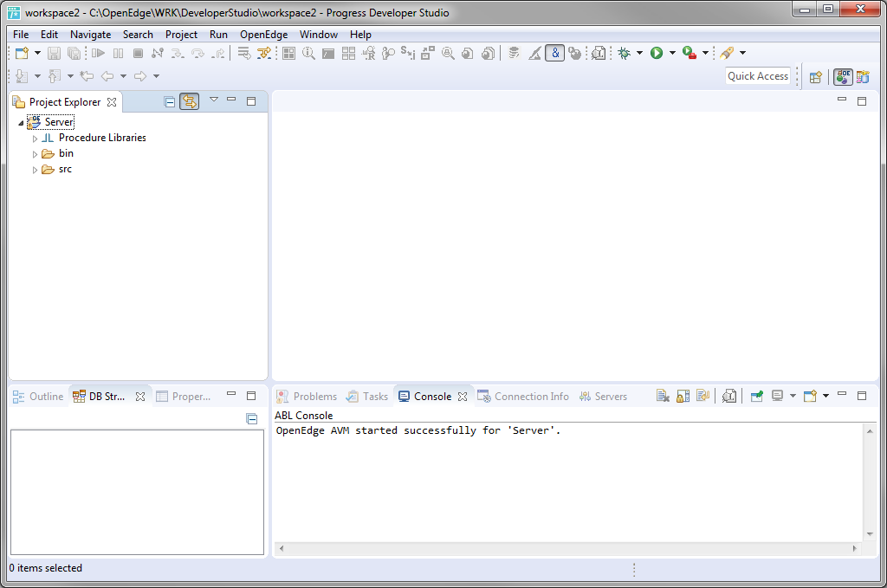
Task: Expand the Procedure Libraries node
Action: (x=35, y=139)
